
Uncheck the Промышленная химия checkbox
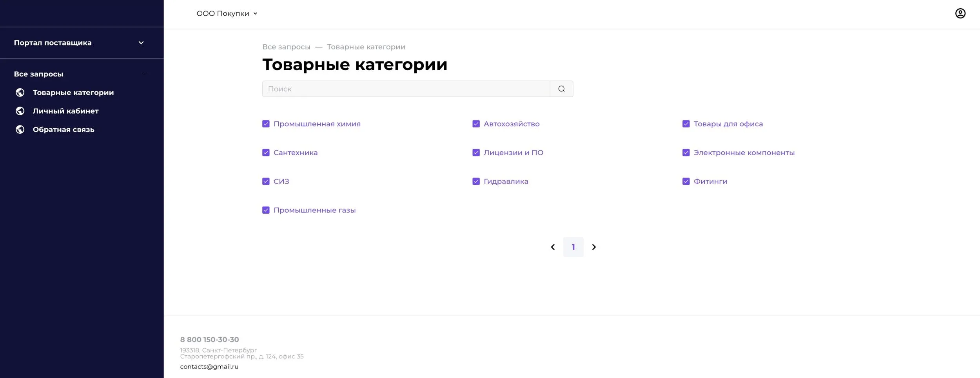pyautogui.click(x=266, y=124)
